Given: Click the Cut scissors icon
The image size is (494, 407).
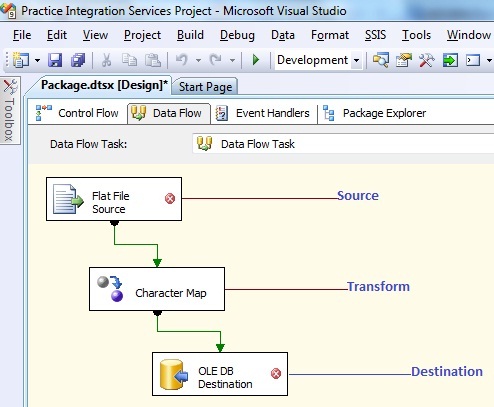Looking at the screenshot, I should pyautogui.click(x=106, y=60).
